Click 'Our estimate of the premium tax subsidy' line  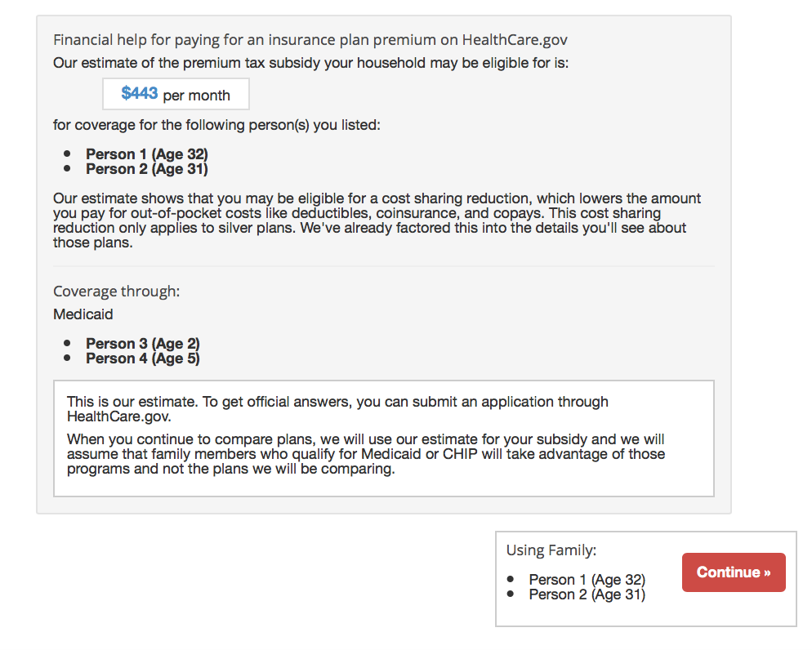click(310, 63)
